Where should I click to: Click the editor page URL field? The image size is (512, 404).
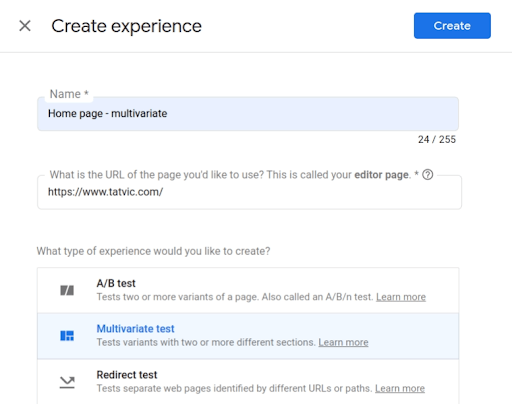249,192
